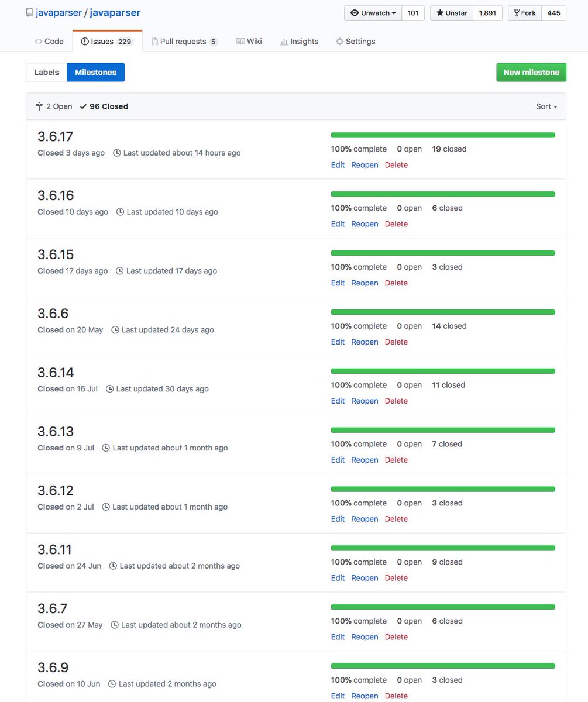Viewport: 588px width, 702px height.
Task: Reopen milestone 3.6.17
Action: pos(365,165)
